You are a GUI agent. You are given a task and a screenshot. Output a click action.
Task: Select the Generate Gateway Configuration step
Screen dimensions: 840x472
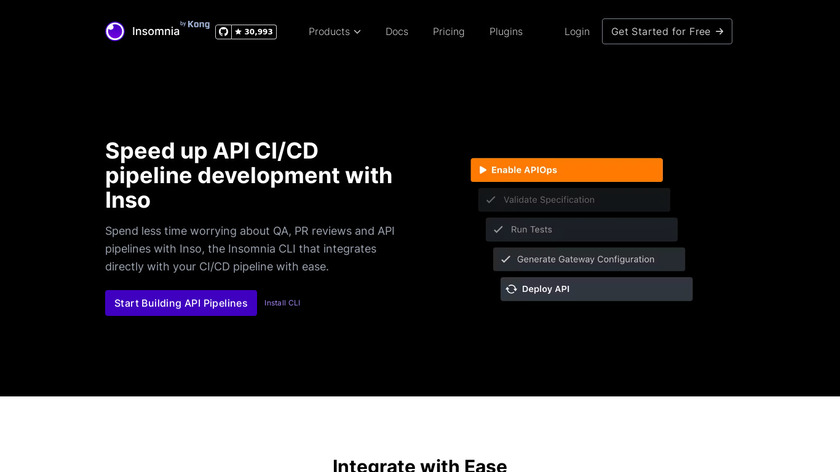(x=589, y=259)
